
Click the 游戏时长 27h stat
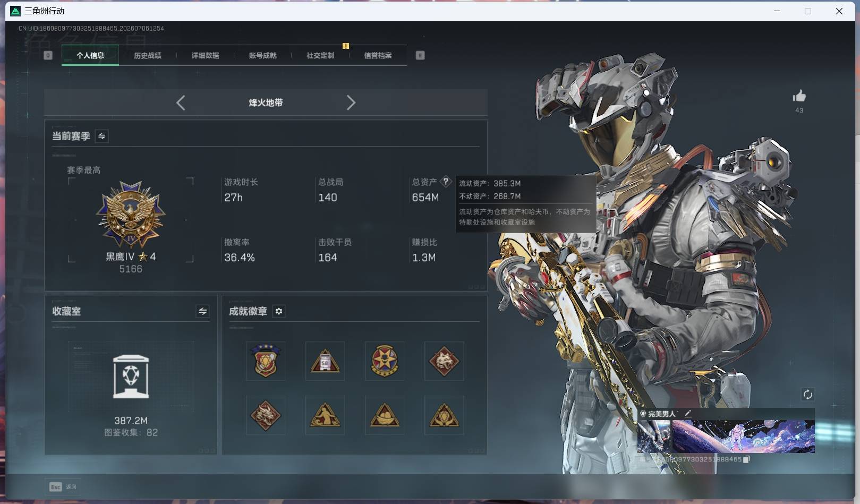[241, 190]
